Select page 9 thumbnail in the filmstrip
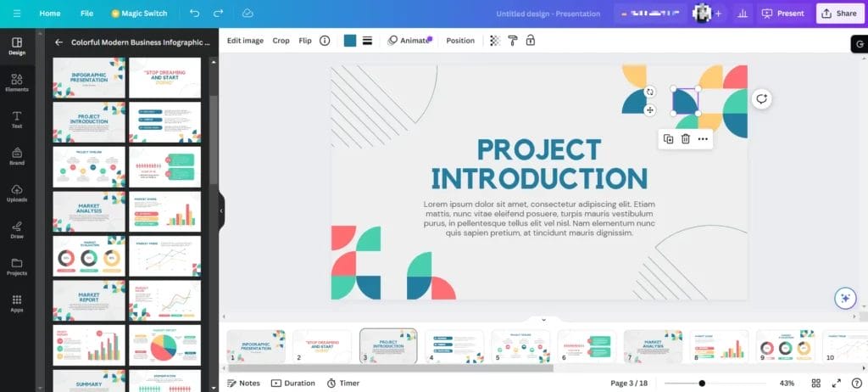This screenshot has height=392, width=868. (x=785, y=346)
